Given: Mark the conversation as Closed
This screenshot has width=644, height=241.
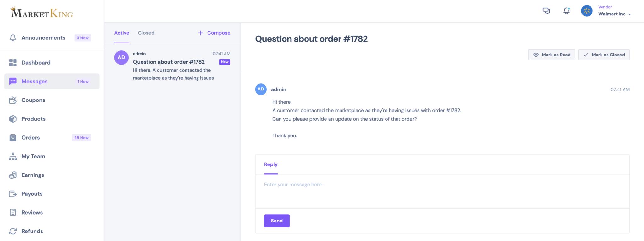Looking at the screenshot, I should (604, 55).
